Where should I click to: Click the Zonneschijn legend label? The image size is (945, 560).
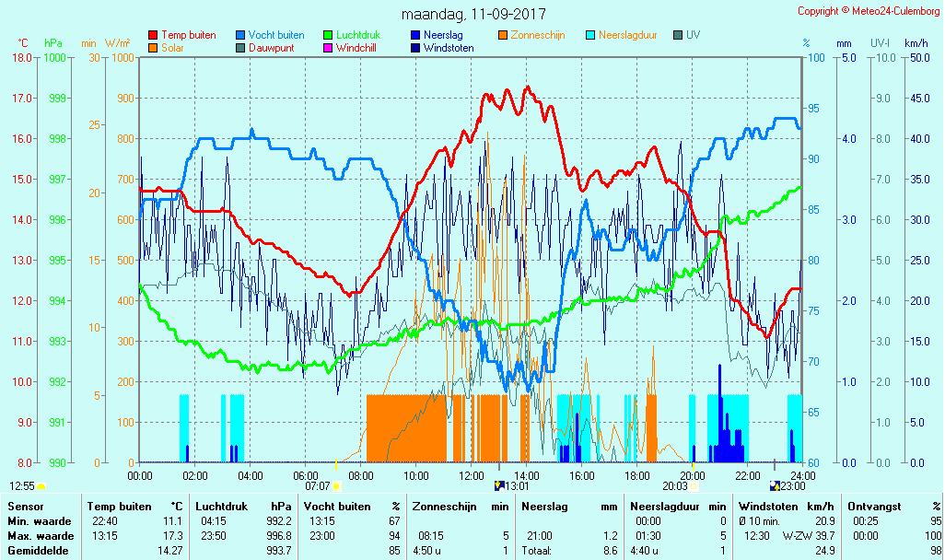[x=538, y=36]
